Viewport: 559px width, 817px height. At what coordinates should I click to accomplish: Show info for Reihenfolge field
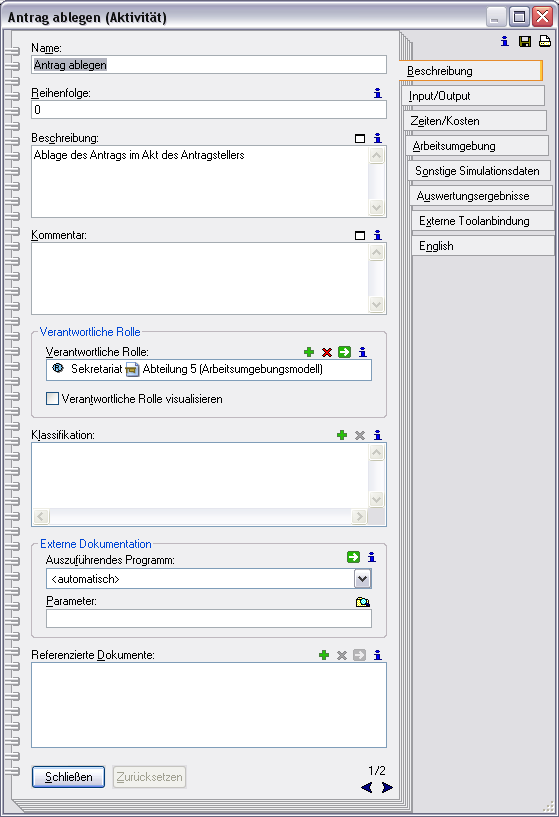tap(378, 93)
